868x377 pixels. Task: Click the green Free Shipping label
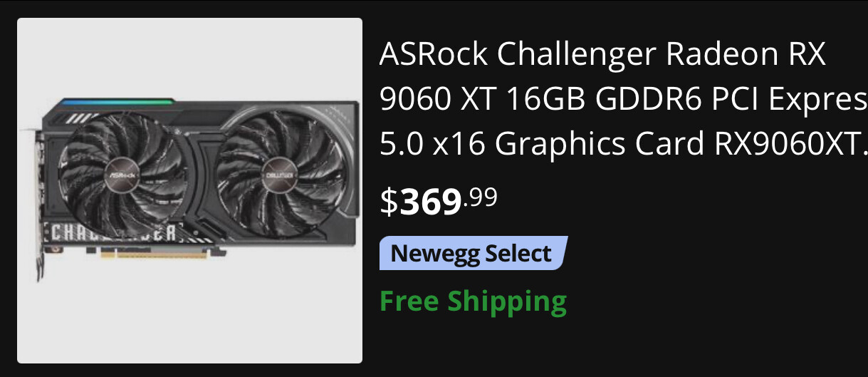[x=473, y=301]
